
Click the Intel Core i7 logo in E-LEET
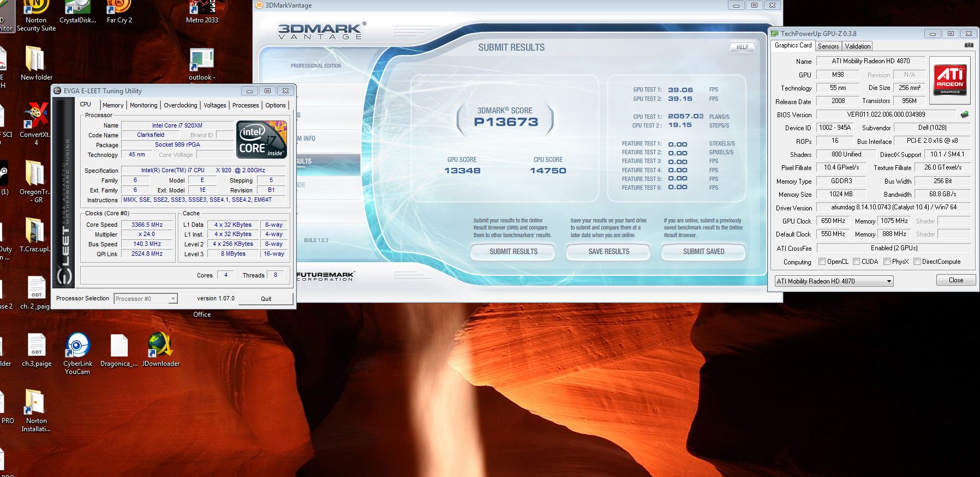pos(262,140)
